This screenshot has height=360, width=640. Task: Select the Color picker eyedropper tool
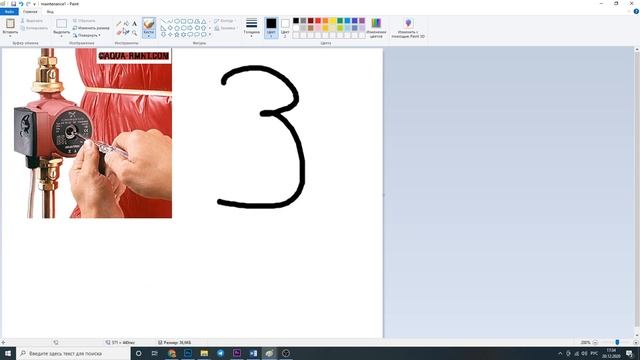pyautogui.click(x=127, y=32)
